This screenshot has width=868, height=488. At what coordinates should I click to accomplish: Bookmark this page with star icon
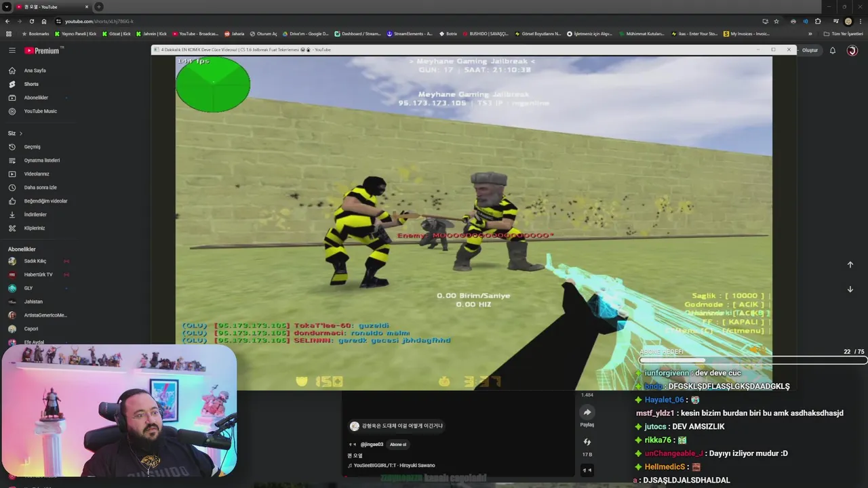point(776,21)
